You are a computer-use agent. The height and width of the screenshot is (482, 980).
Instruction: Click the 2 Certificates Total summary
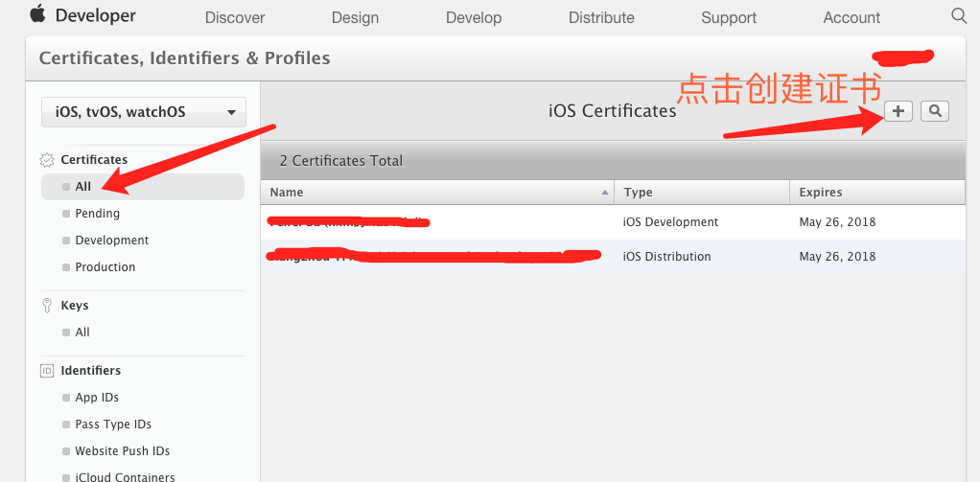(x=341, y=161)
